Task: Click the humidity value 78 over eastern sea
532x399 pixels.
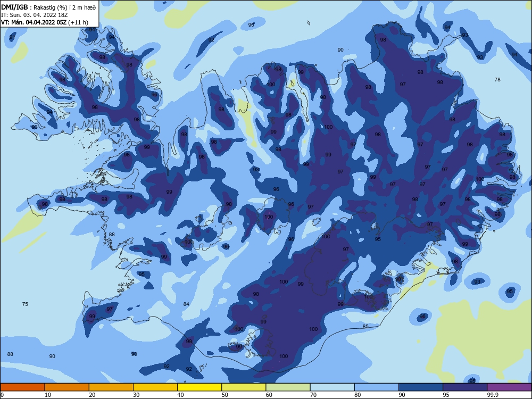Action: tap(497, 79)
